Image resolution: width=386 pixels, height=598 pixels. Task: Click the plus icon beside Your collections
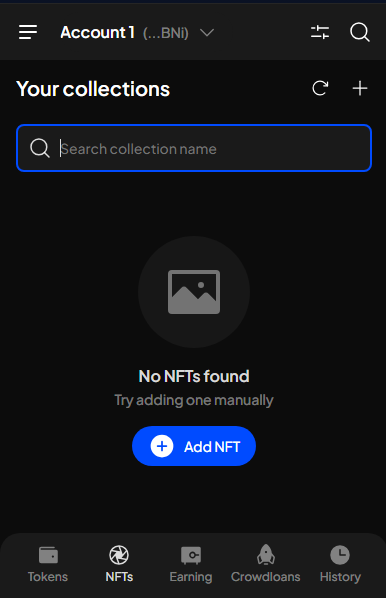(x=360, y=88)
